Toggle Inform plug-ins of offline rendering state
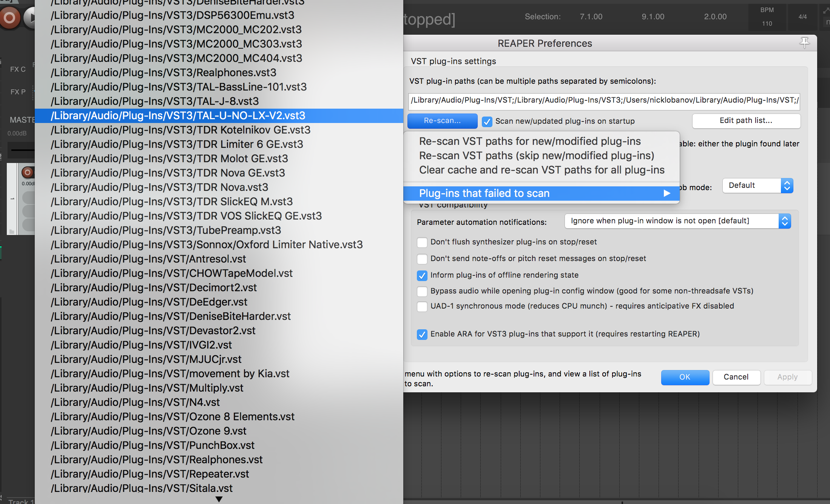 422,275
